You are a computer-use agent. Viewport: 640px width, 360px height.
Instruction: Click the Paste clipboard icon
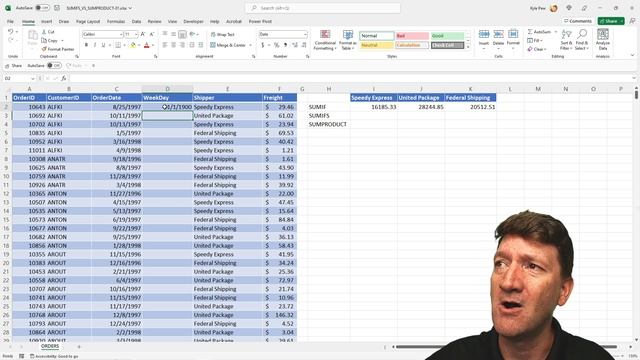click(x=33, y=36)
